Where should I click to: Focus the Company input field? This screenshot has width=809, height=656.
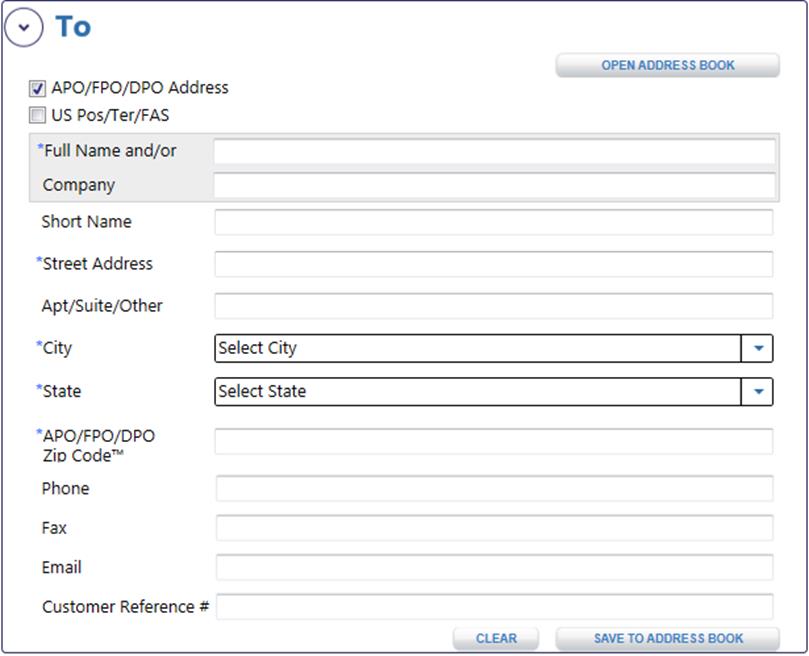point(494,185)
